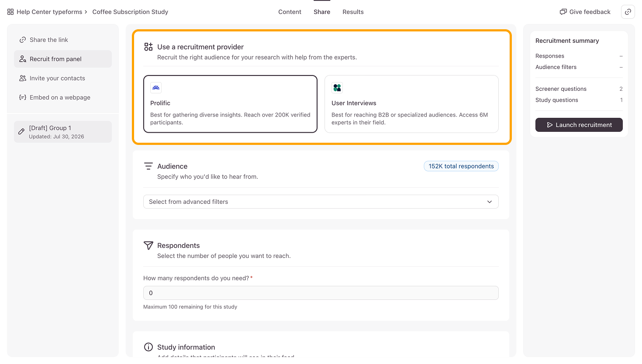Screen dimensions: 642x364
Task: Open the Results tab
Action: tap(353, 12)
